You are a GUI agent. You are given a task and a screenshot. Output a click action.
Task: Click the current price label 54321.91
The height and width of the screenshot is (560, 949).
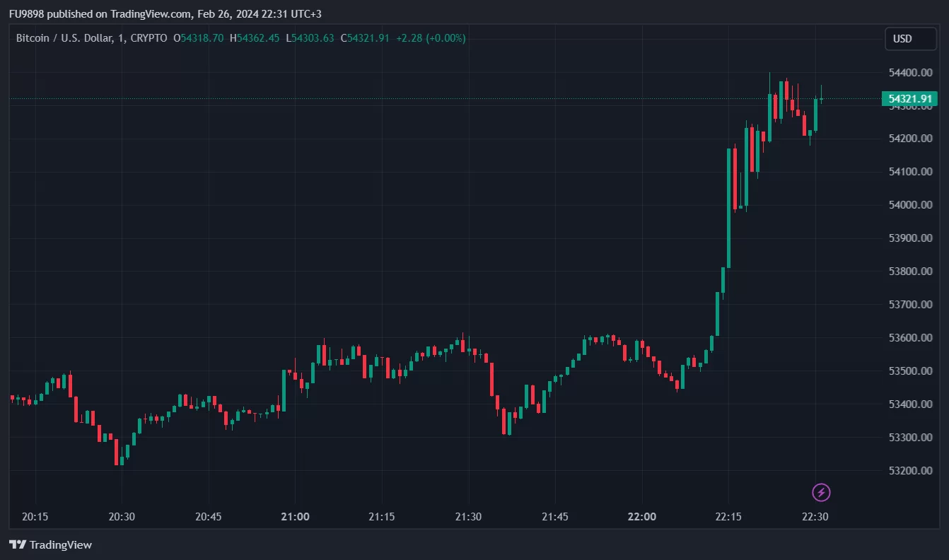[x=910, y=99]
